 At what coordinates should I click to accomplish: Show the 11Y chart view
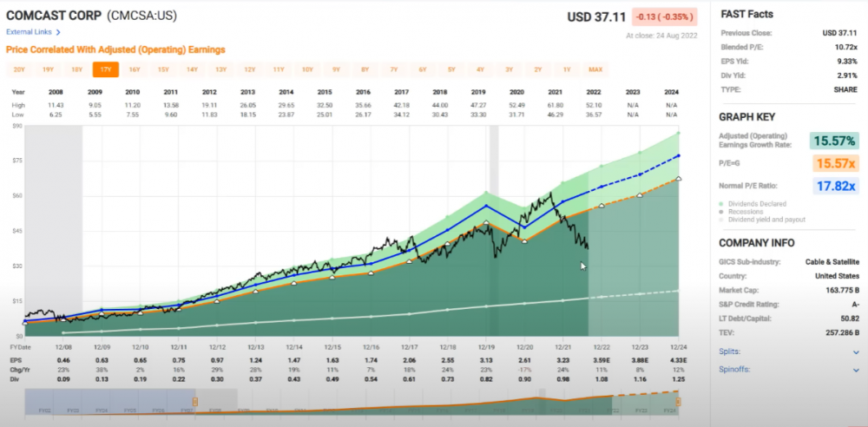coord(278,69)
